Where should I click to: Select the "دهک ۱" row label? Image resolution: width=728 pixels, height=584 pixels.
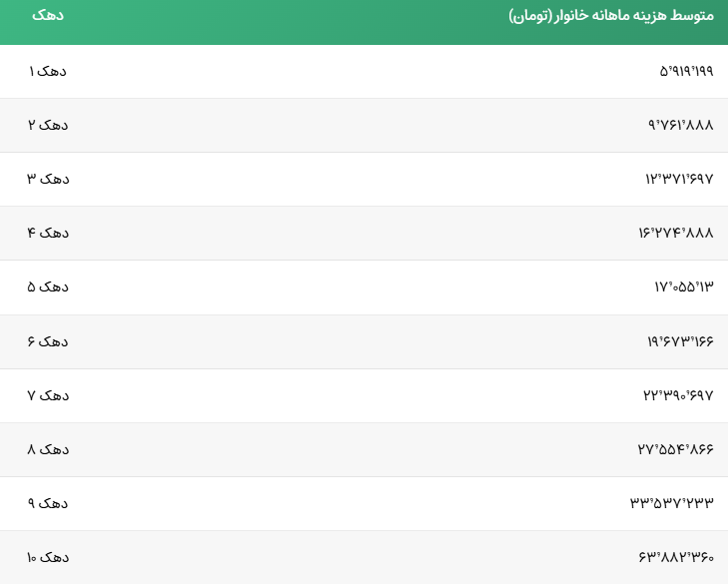coord(48,71)
